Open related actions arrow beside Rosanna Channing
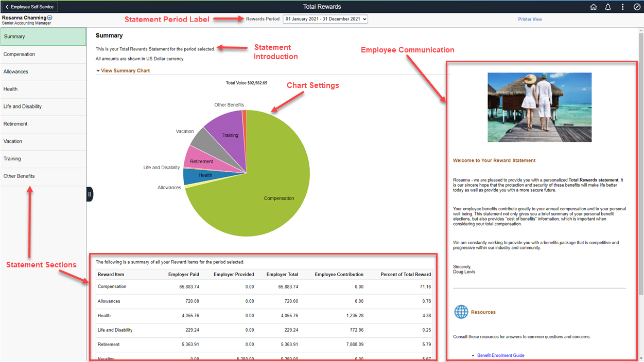 click(x=50, y=17)
